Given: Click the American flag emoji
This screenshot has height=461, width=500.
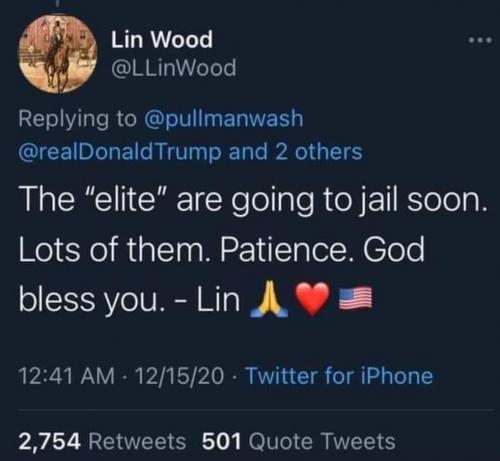Looking at the screenshot, I should [x=355, y=299].
